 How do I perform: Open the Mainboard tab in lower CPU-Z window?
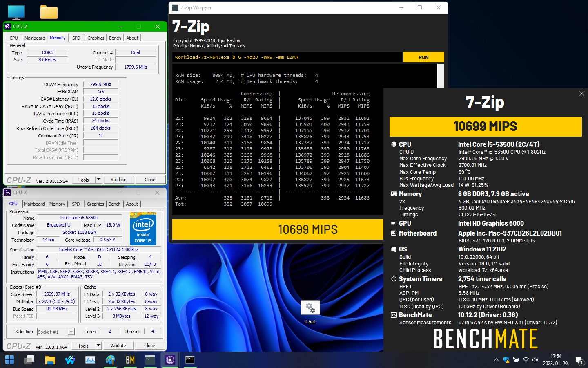click(34, 204)
